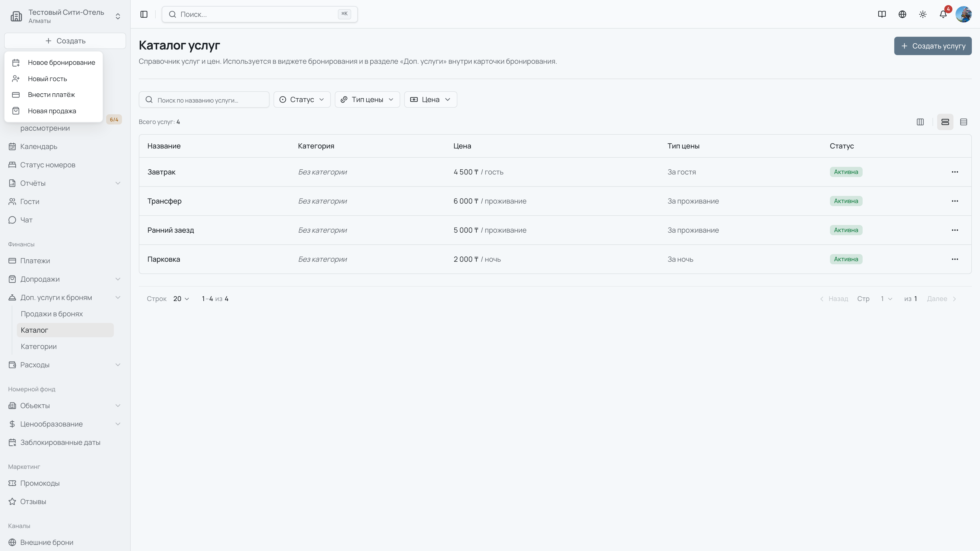Open row actions for Завтрак
The height and width of the screenshot is (551, 980).
pos(955,172)
